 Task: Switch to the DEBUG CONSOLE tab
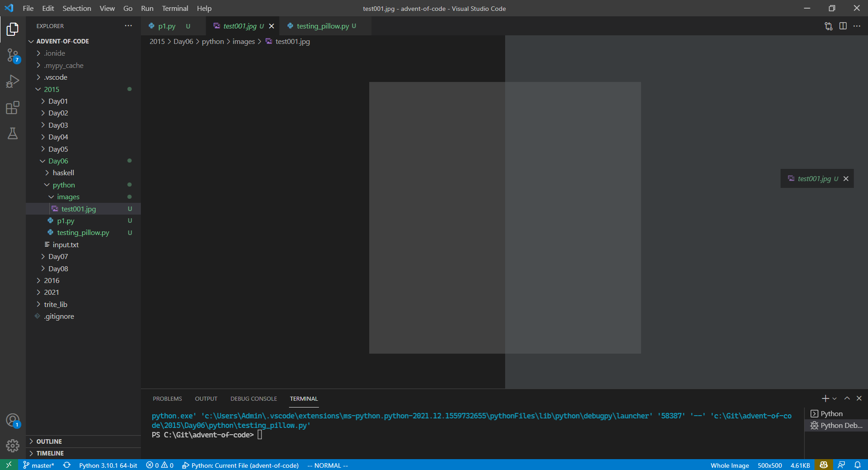[254, 399]
